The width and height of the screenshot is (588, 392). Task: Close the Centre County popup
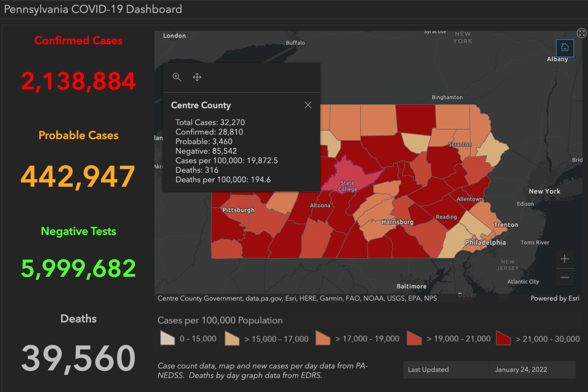(308, 105)
